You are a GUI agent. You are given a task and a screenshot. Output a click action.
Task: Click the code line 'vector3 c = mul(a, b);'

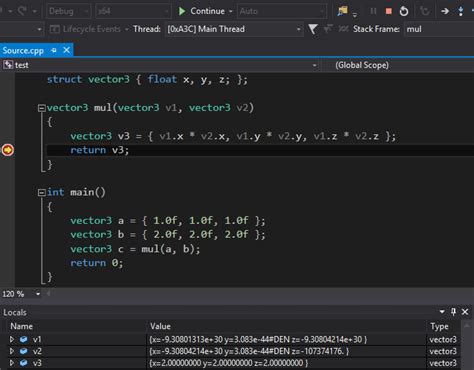(135, 249)
